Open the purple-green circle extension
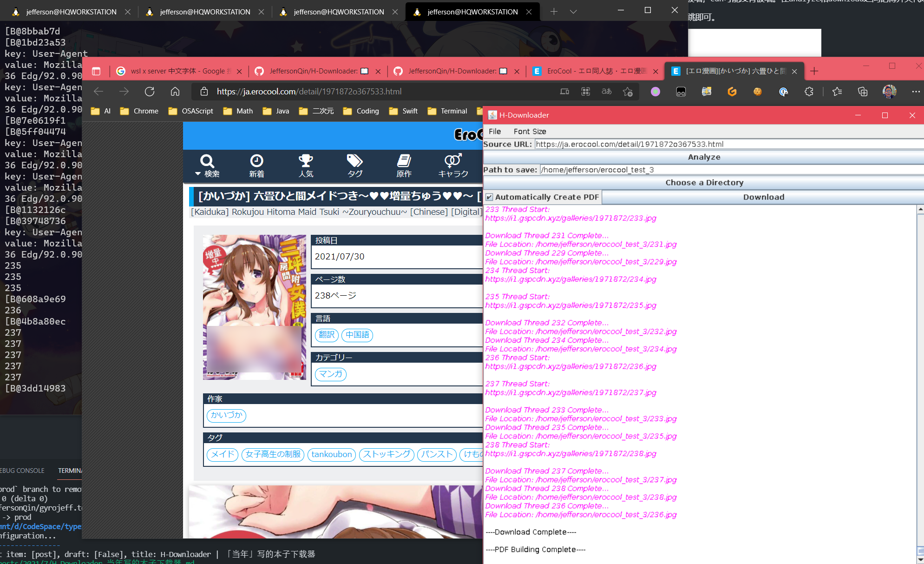Screen dimensions: 924x564 [655, 92]
